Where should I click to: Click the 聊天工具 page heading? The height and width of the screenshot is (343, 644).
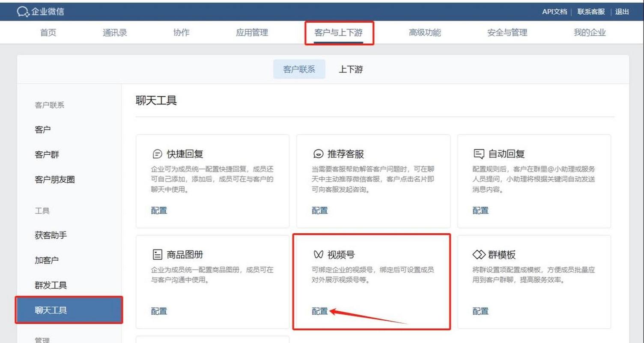click(x=156, y=101)
